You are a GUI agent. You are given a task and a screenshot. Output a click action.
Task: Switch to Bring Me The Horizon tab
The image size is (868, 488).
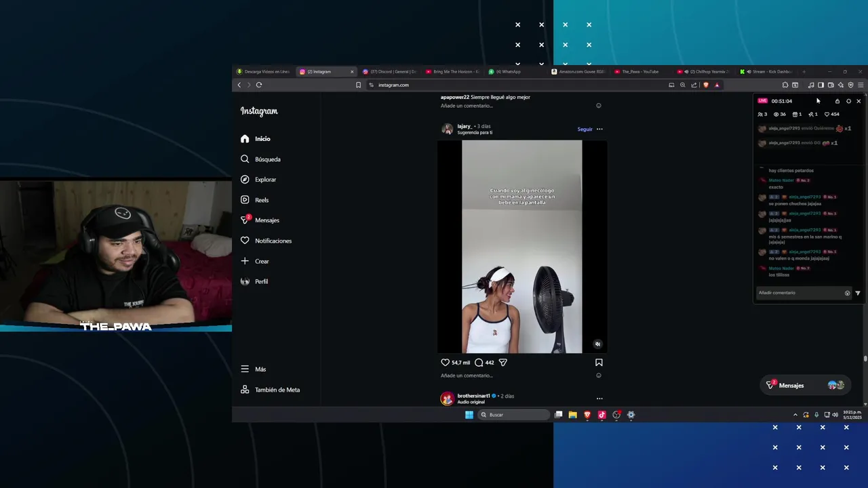[x=452, y=71]
